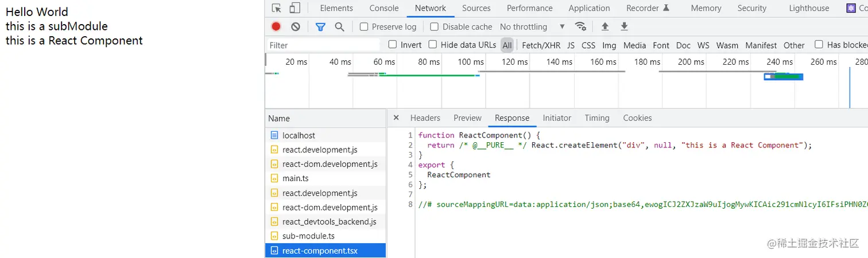Viewport: 868px width, 258px height.
Task: Click the Response tab label
Action: pyautogui.click(x=512, y=118)
